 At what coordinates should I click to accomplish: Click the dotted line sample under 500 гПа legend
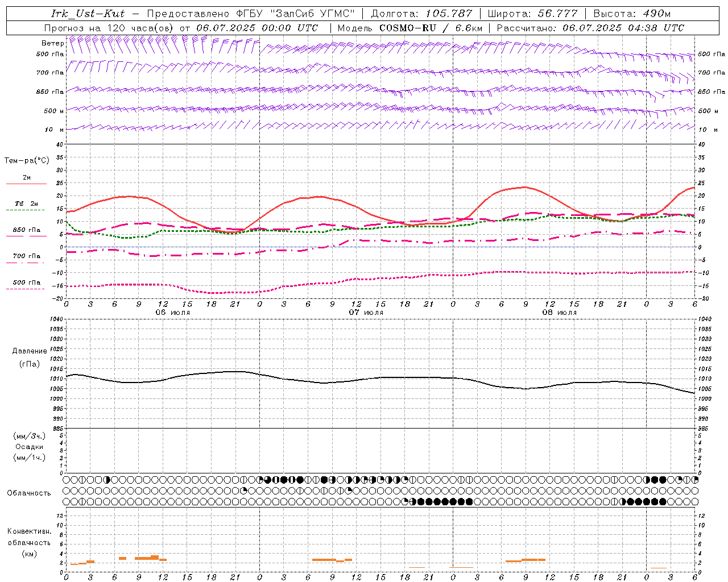26,289
